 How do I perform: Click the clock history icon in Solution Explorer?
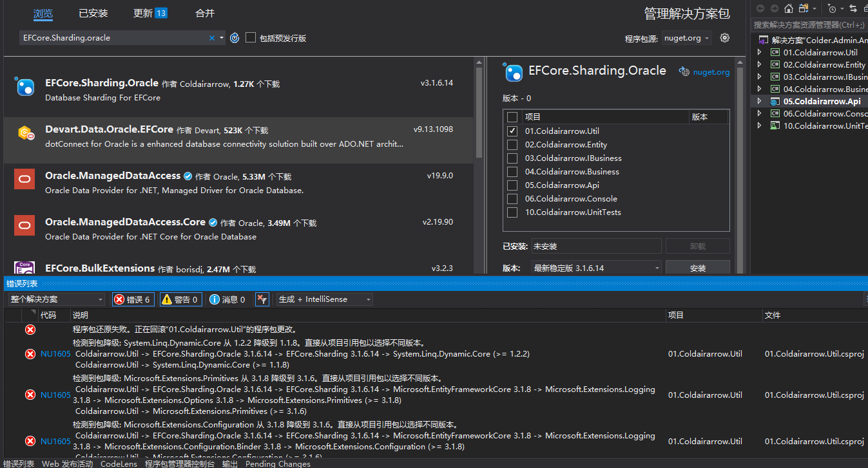[x=832, y=9]
